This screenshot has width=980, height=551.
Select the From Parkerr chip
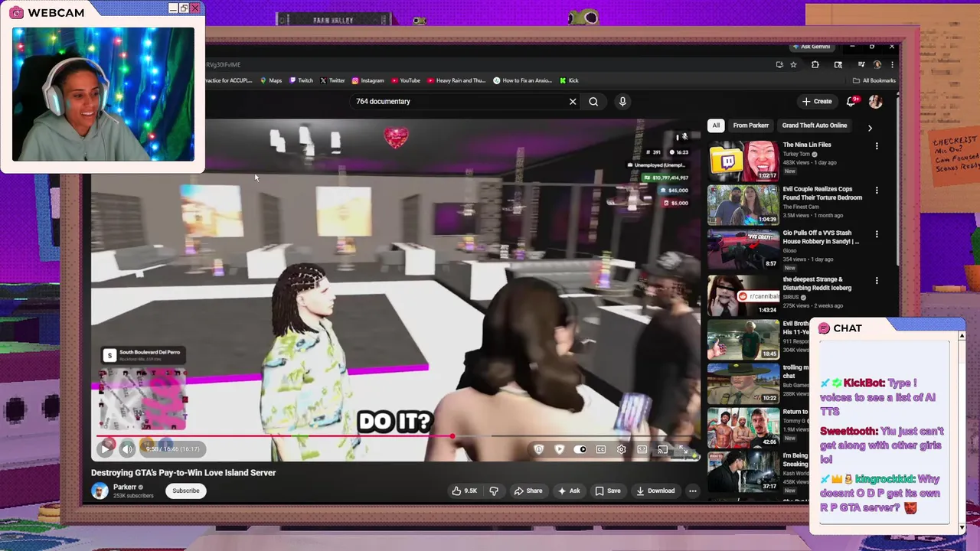[x=750, y=126]
